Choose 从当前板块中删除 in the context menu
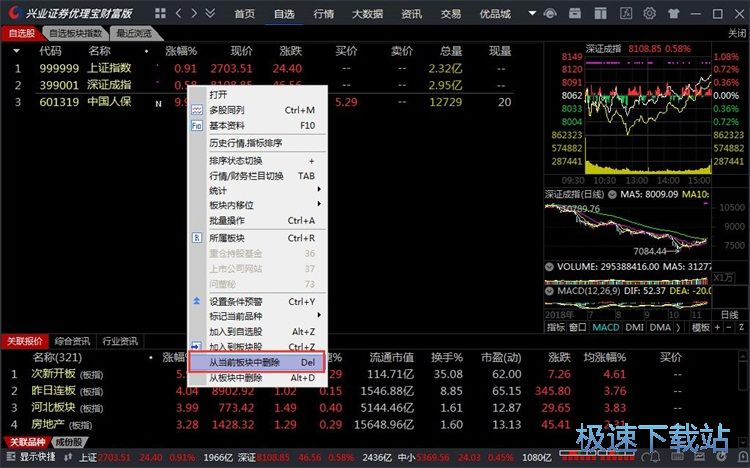750x468 pixels. (x=257, y=362)
